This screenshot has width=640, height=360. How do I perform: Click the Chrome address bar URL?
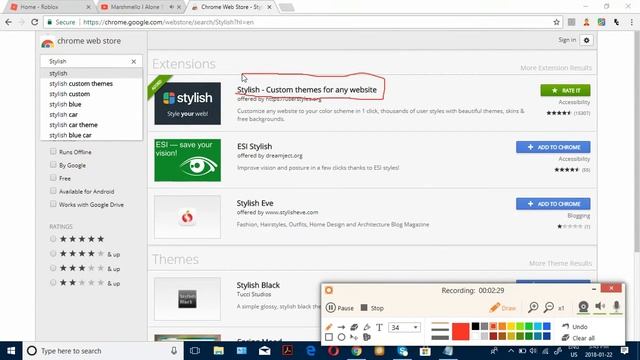[168, 22]
